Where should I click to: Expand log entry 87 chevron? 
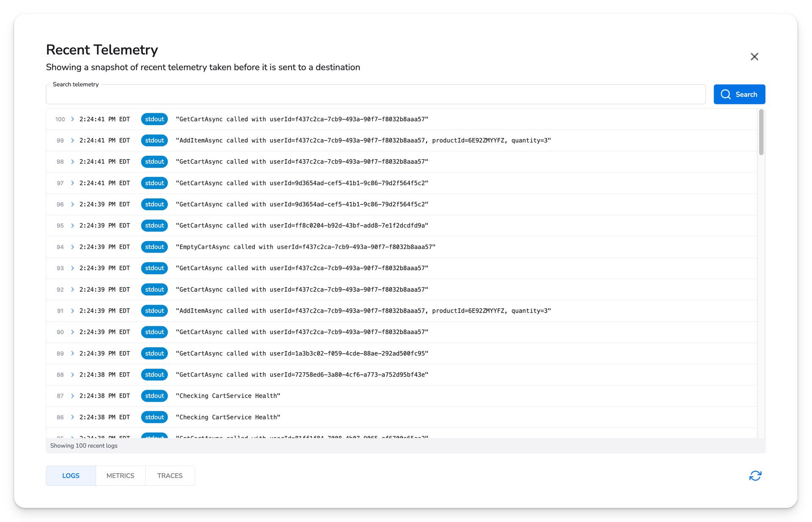pos(72,396)
